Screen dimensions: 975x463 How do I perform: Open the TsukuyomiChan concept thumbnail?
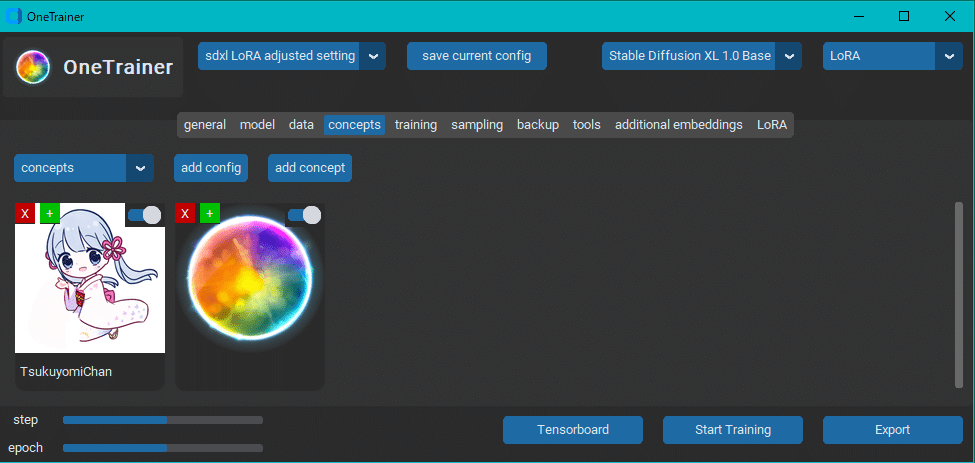point(90,278)
